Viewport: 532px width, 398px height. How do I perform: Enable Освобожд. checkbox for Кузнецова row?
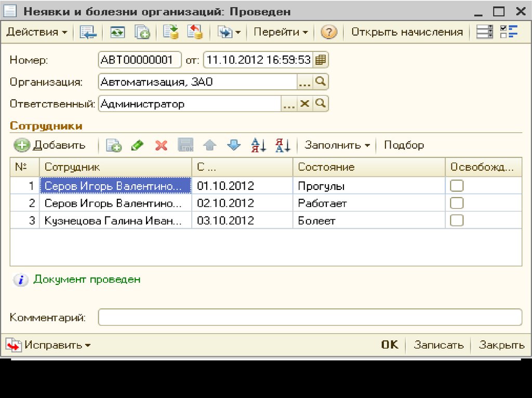click(x=457, y=221)
